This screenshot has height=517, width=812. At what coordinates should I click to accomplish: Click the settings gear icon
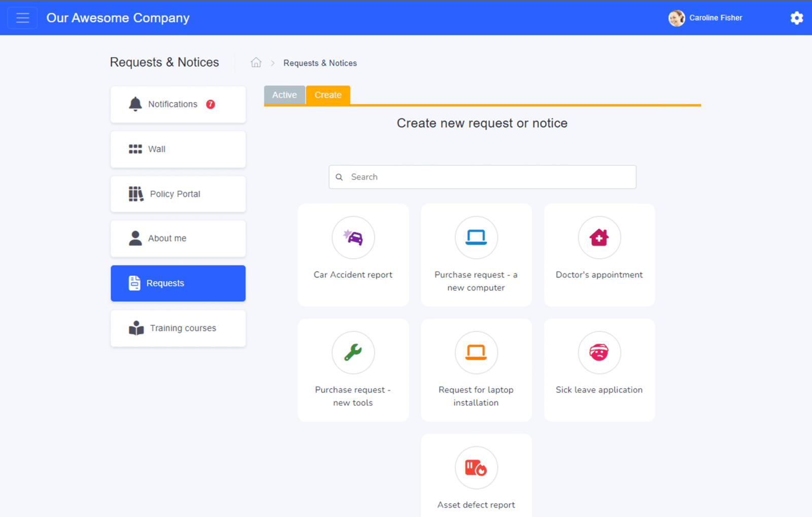(x=796, y=18)
